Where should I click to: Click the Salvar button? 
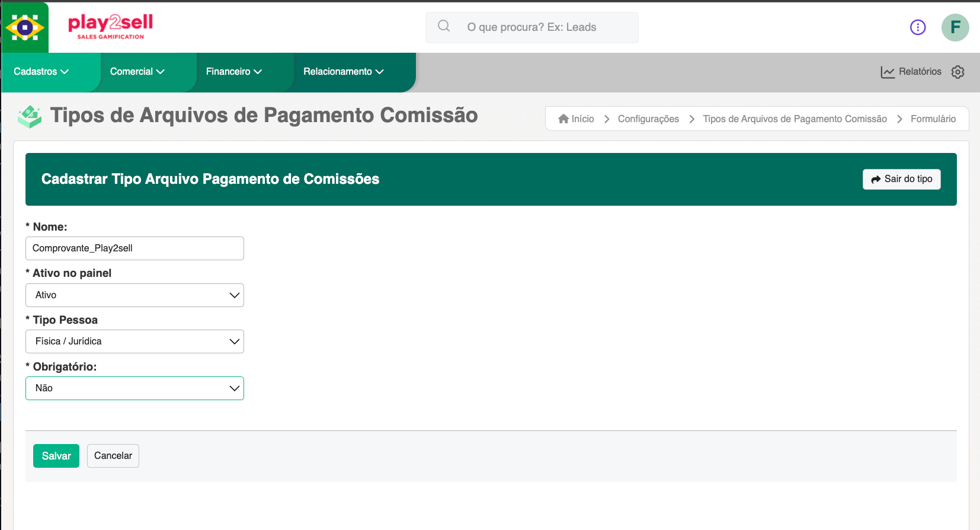[x=56, y=456]
